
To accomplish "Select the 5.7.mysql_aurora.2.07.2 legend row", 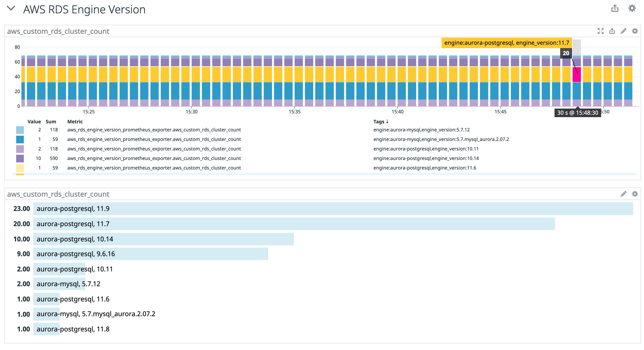I will pyautogui.click(x=441, y=139).
